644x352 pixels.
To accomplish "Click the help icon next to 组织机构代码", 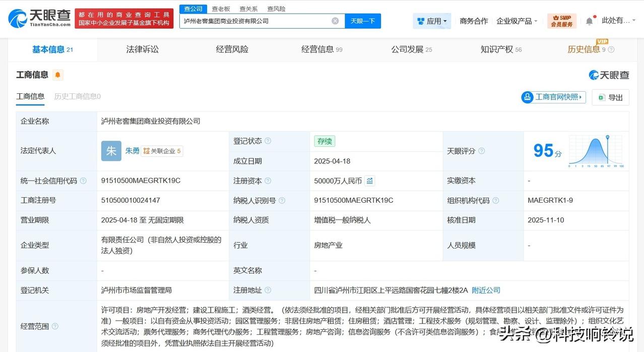I will click(x=496, y=200).
